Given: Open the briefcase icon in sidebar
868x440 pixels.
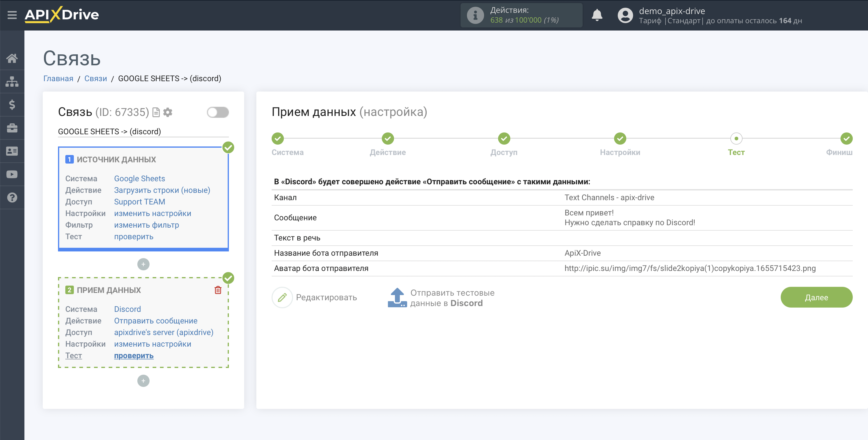Looking at the screenshot, I should [x=12, y=128].
